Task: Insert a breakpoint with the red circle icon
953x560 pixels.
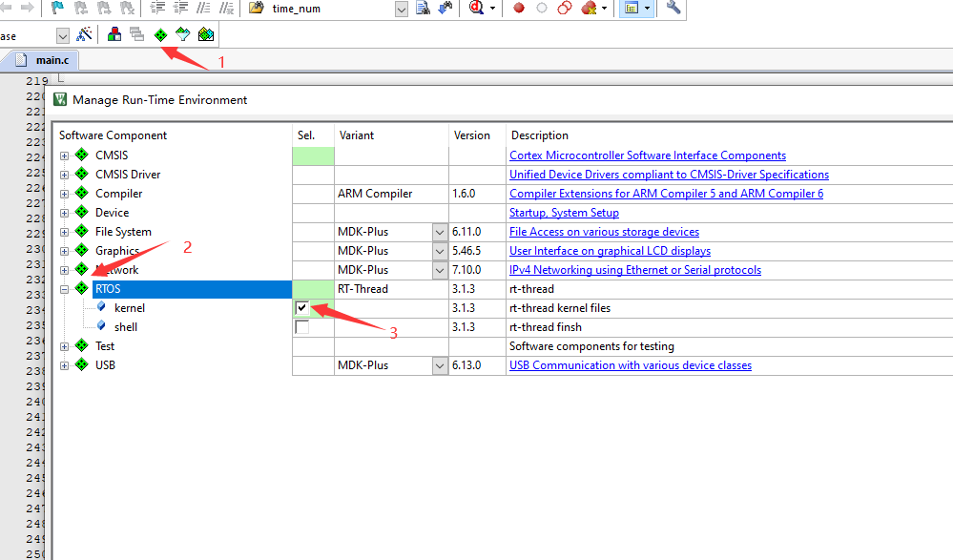Action: [518, 8]
